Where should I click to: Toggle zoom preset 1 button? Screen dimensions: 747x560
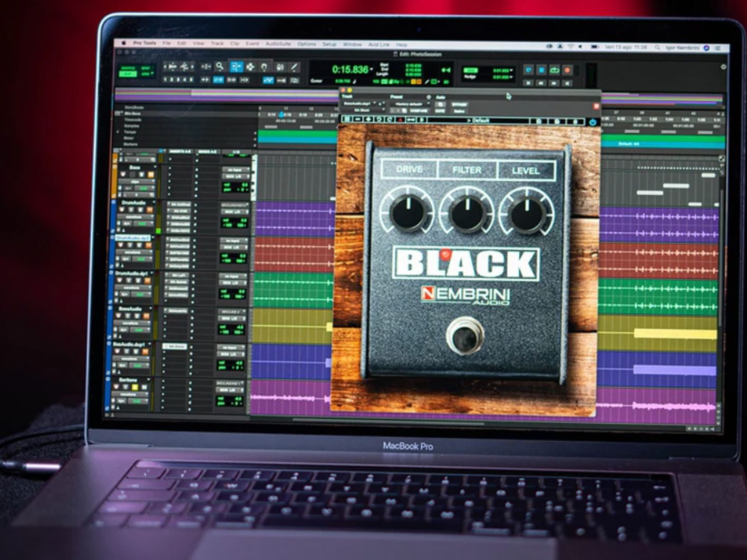pyautogui.click(x=166, y=80)
